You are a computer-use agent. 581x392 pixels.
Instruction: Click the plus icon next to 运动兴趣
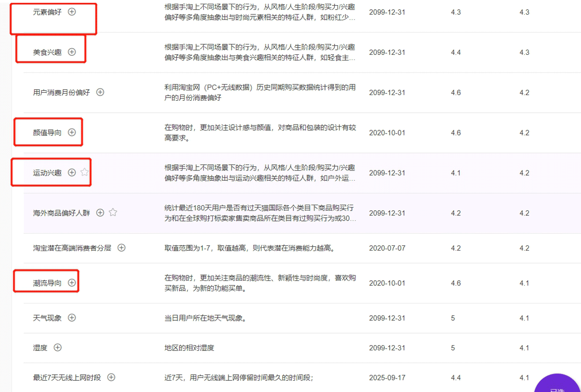click(x=72, y=172)
